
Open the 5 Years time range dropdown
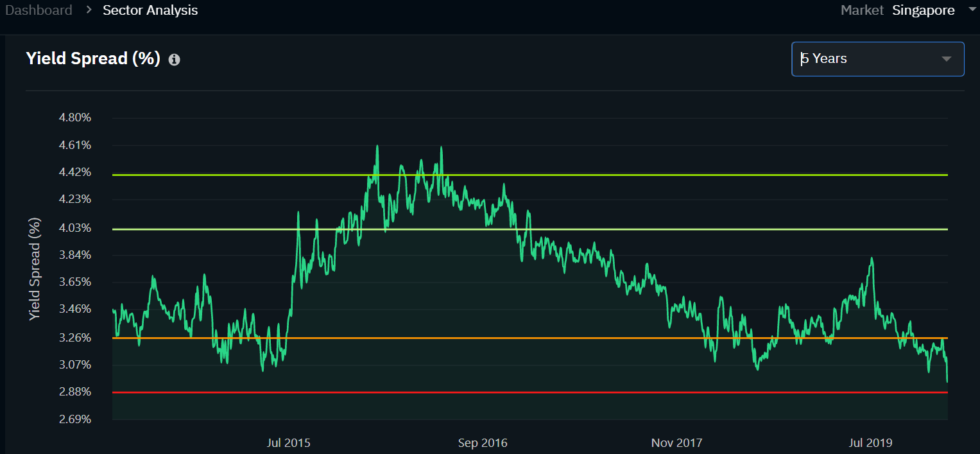877,59
